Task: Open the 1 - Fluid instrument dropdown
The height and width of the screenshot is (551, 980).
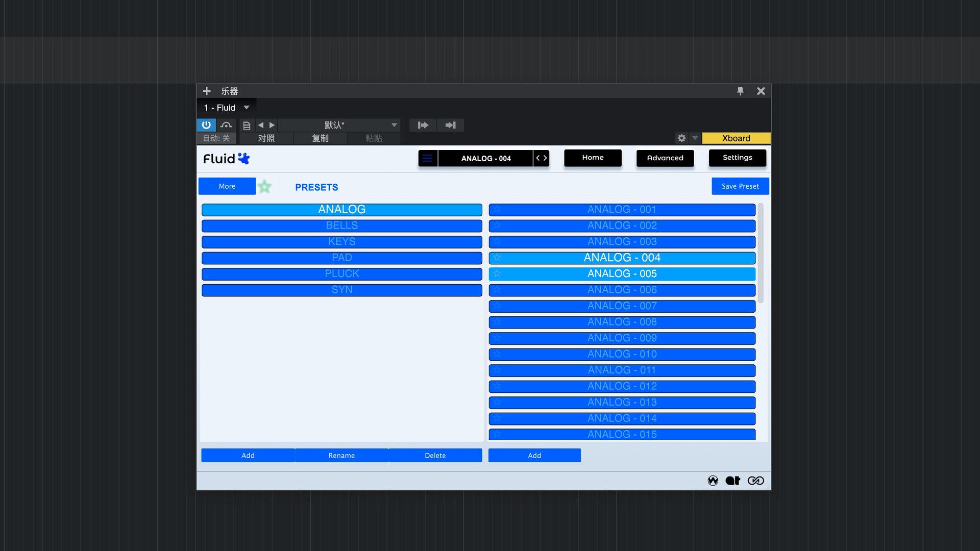Action: click(x=227, y=108)
